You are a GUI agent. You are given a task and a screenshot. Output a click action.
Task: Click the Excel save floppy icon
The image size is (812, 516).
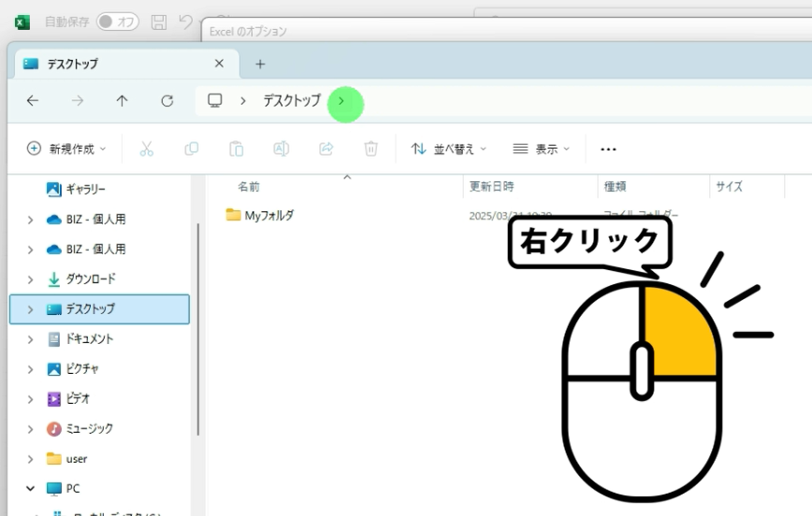(x=158, y=21)
